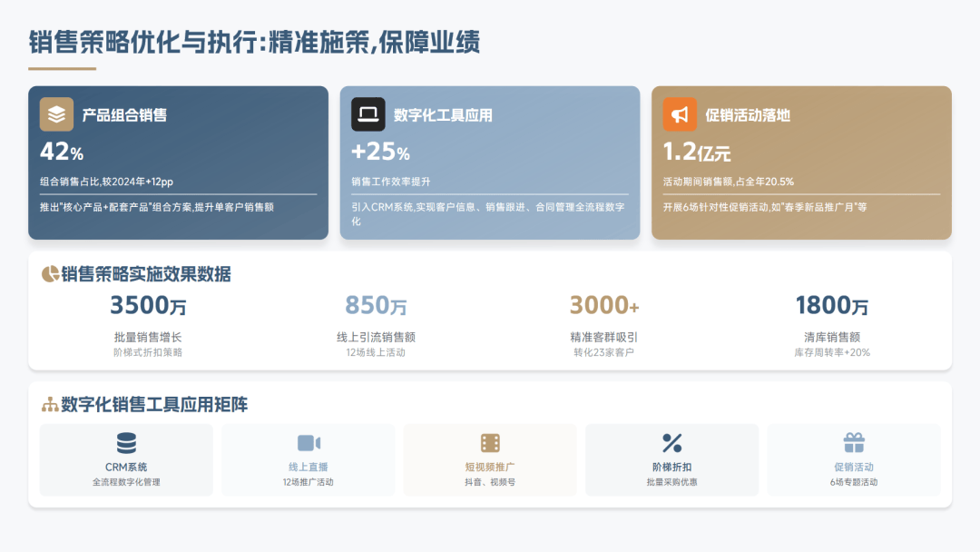This screenshot has width=980, height=552.
Task: Select the database icon above CRM系统
Action: tap(126, 443)
